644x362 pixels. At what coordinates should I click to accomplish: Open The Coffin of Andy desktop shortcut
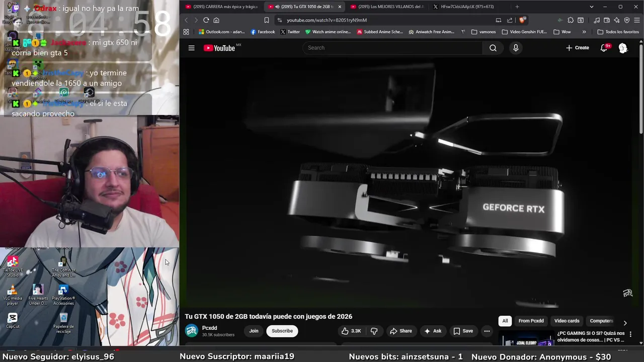pyautogui.click(x=63, y=266)
